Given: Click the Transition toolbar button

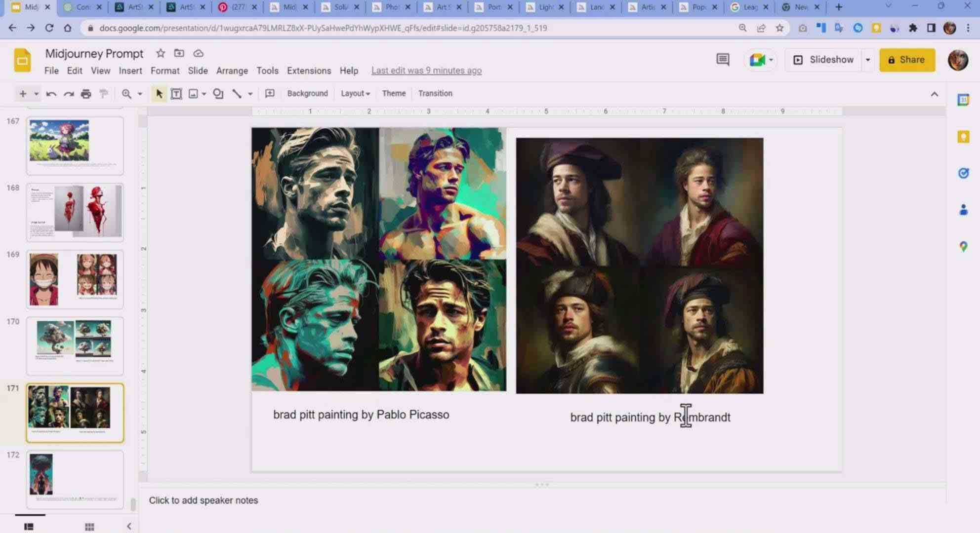Looking at the screenshot, I should click(435, 93).
